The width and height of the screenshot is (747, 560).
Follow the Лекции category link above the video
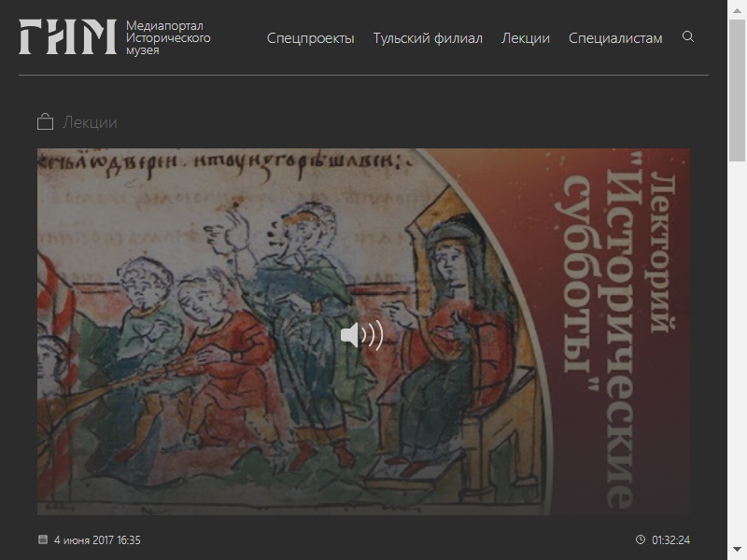point(90,123)
